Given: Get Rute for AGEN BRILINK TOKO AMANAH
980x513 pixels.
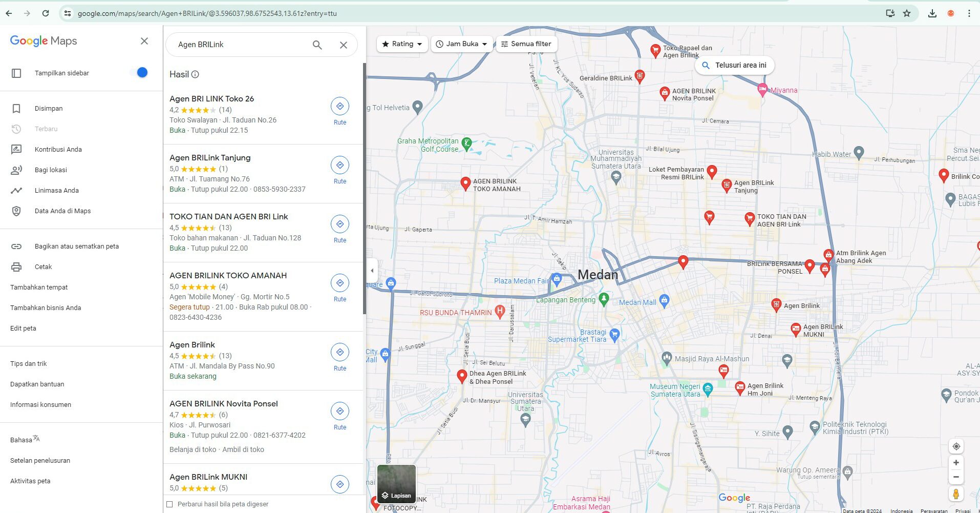Looking at the screenshot, I should (340, 288).
